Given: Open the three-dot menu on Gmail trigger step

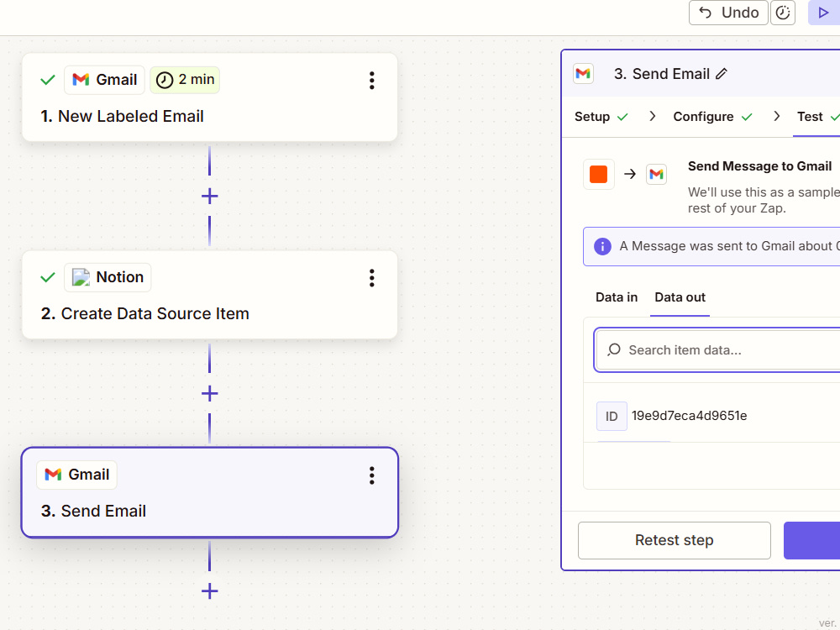Looking at the screenshot, I should click(372, 81).
